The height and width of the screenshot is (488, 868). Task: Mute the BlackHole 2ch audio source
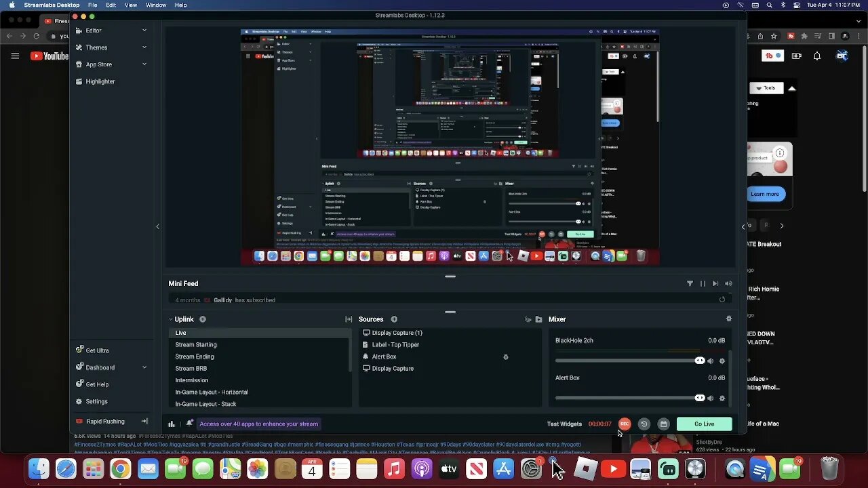pyautogui.click(x=710, y=361)
